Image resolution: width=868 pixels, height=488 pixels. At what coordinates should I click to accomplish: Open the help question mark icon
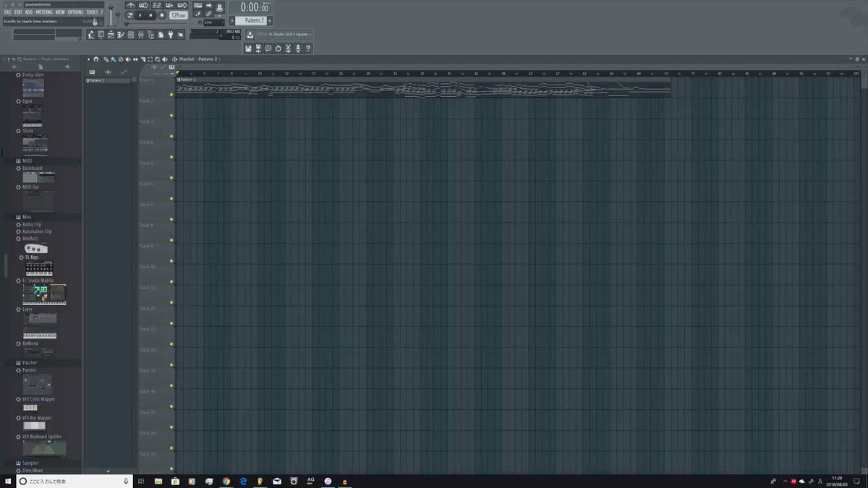[308, 48]
